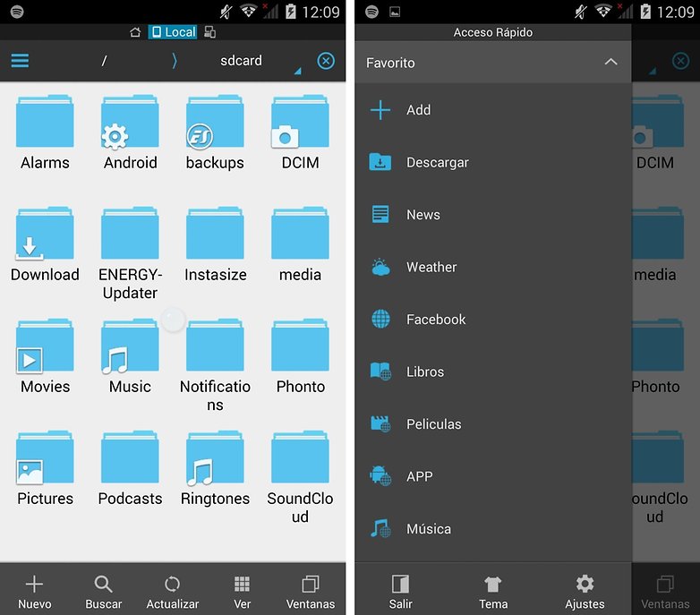The height and width of the screenshot is (615, 700).
Task: Open APP favorite
Action: [493, 476]
